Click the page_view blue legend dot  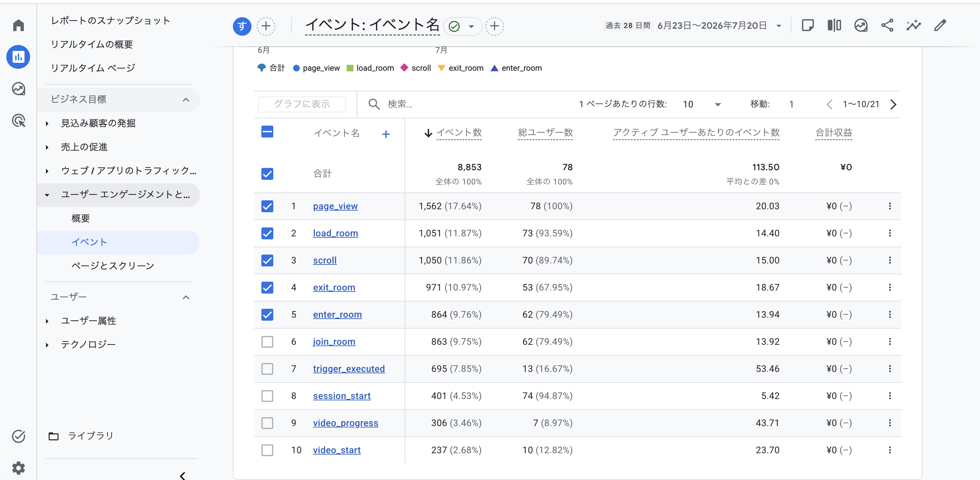[x=296, y=68]
